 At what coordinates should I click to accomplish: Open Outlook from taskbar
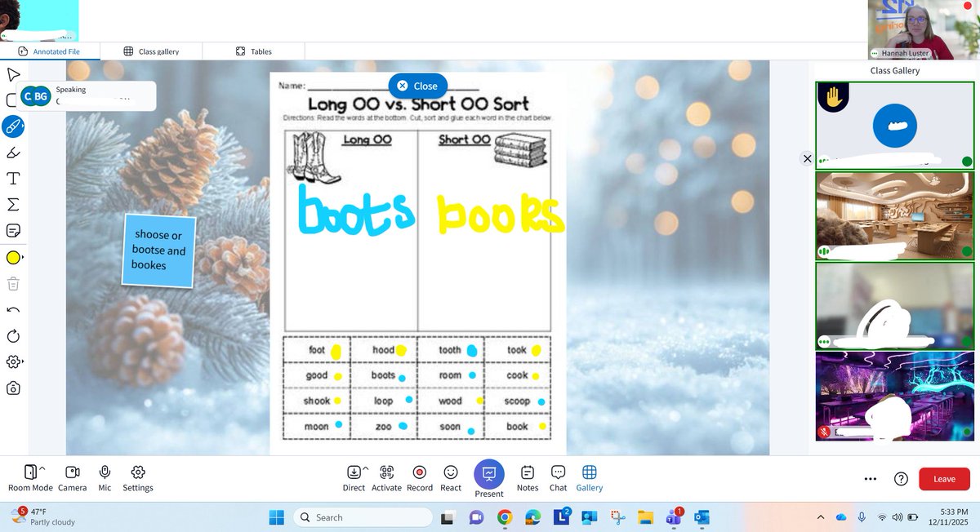pos(702,517)
